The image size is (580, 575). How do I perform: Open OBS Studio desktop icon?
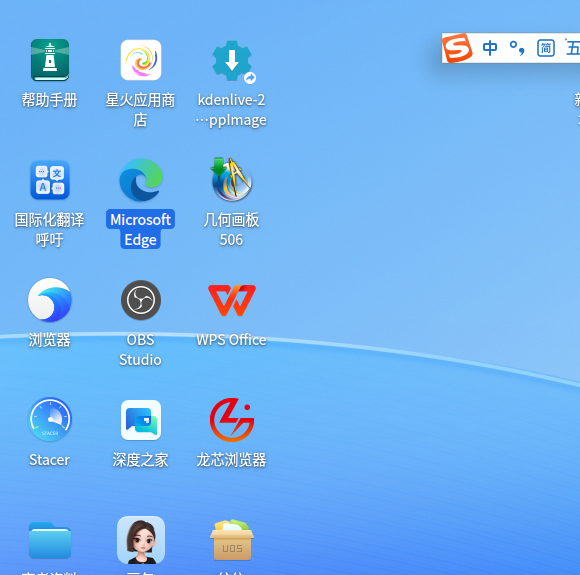click(141, 300)
